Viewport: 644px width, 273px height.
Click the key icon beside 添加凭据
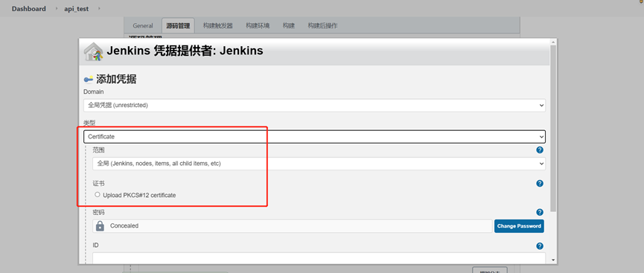(x=89, y=80)
